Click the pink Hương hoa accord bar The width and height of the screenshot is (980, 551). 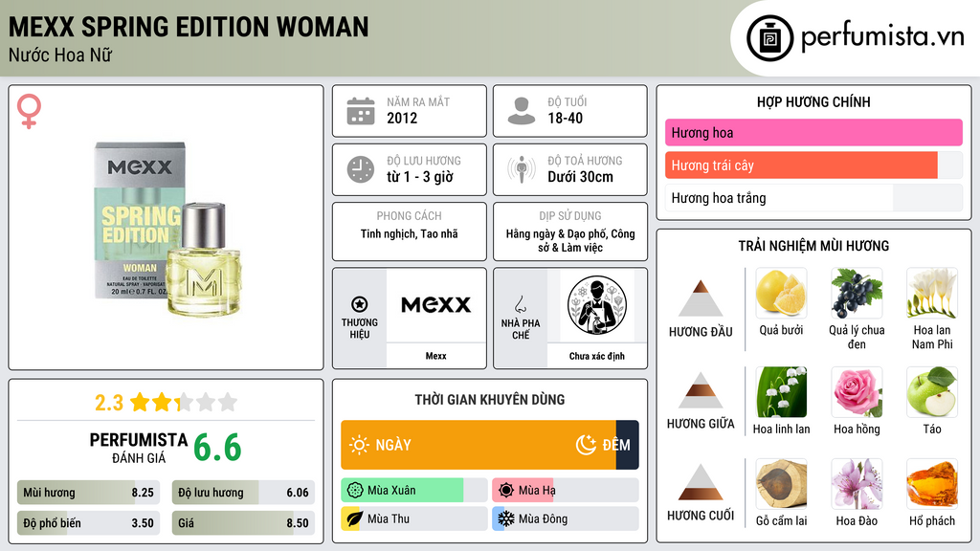pyautogui.click(x=813, y=132)
